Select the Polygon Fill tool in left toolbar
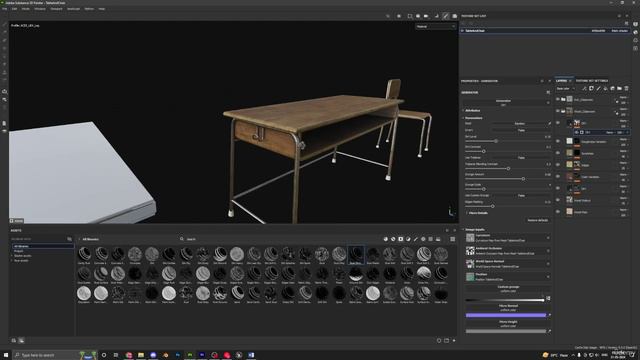The image size is (640, 360). [4, 48]
